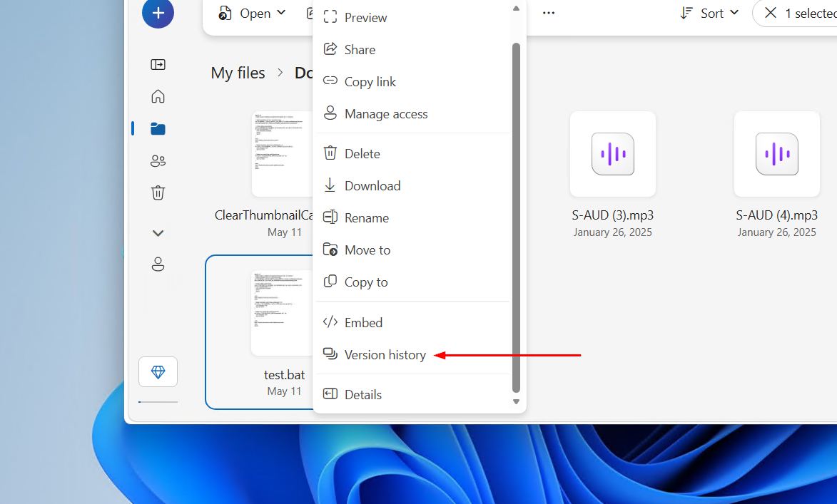The image size is (837, 504).
Task: Go to Home in the sidebar
Action: 158,96
